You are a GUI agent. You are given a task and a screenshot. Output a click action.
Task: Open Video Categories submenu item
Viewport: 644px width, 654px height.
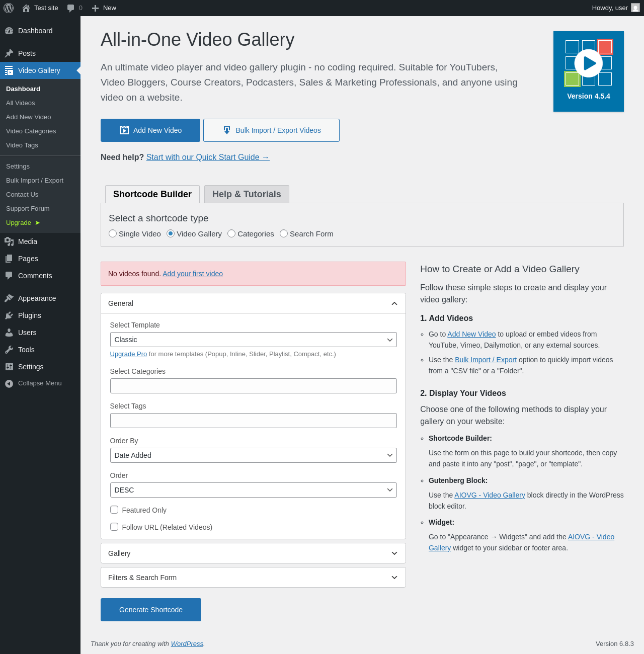(40, 131)
